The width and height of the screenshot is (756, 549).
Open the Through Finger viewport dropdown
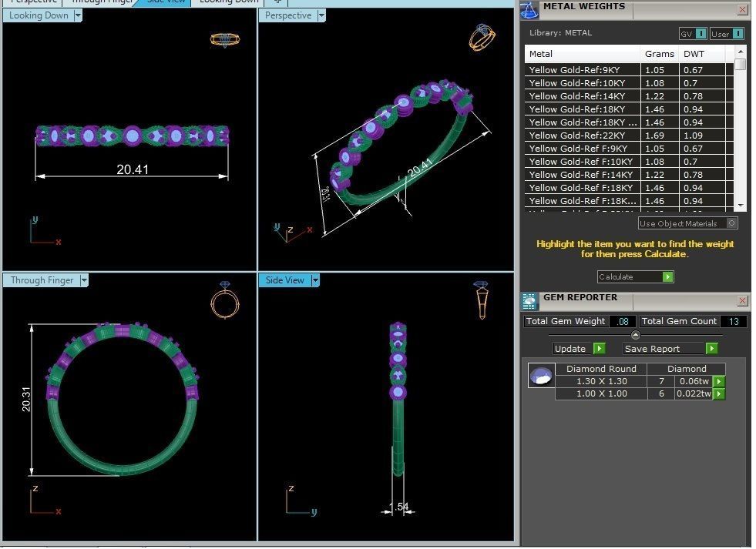[84, 280]
